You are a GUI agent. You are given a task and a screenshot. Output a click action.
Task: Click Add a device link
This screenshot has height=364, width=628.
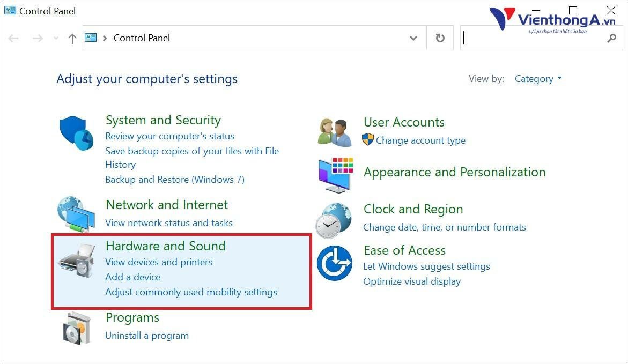pos(132,277)
